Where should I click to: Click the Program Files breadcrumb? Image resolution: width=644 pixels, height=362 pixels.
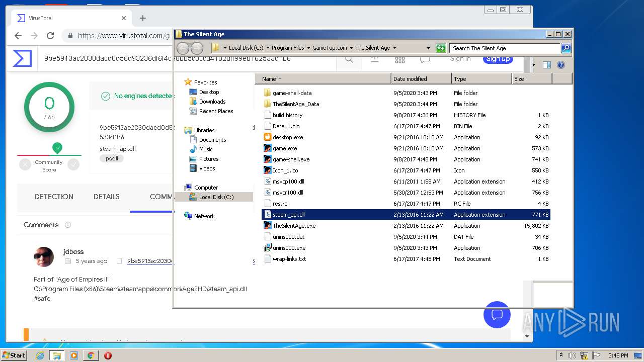click(x=288, y=48)
